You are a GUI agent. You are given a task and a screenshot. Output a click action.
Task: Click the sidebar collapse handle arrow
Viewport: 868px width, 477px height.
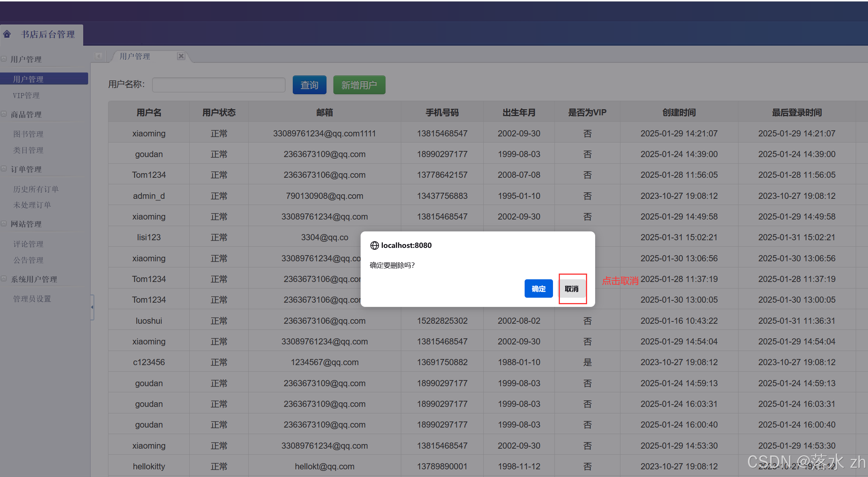tap(92, 307)
